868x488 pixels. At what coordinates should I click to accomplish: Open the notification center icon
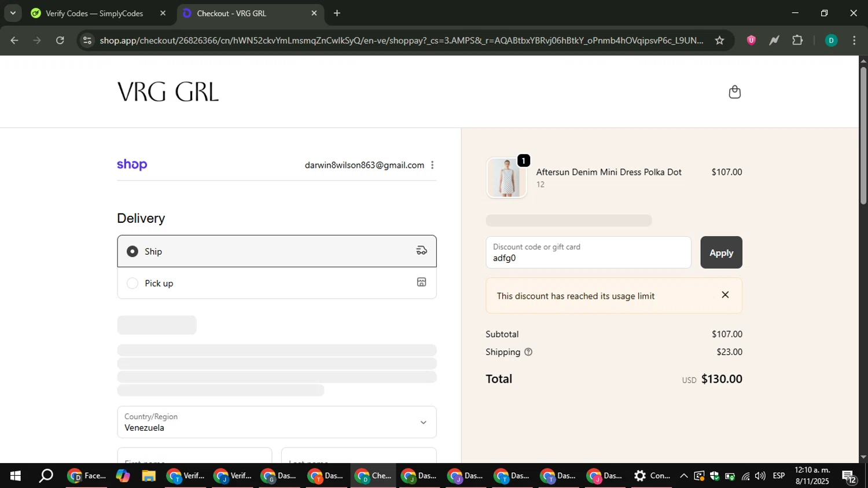click(849, 476)
